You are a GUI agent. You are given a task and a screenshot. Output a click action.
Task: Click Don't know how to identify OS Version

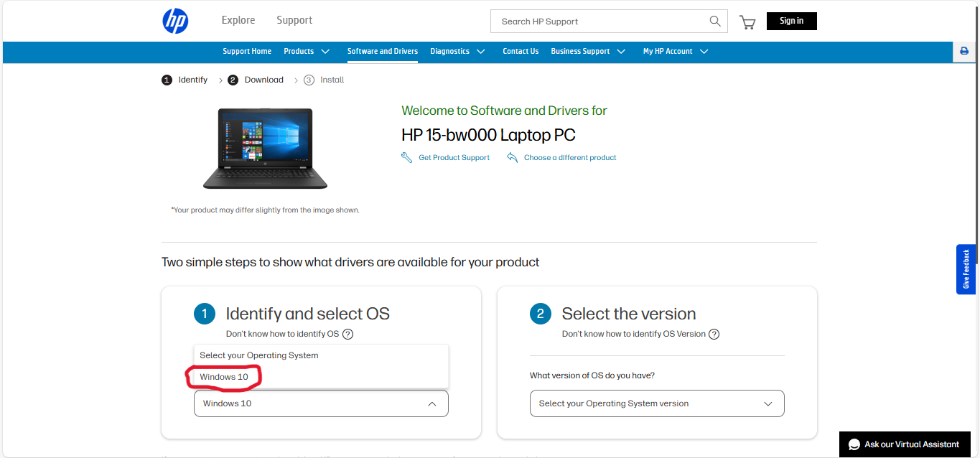pyautogui.click(x=634, y=334)
